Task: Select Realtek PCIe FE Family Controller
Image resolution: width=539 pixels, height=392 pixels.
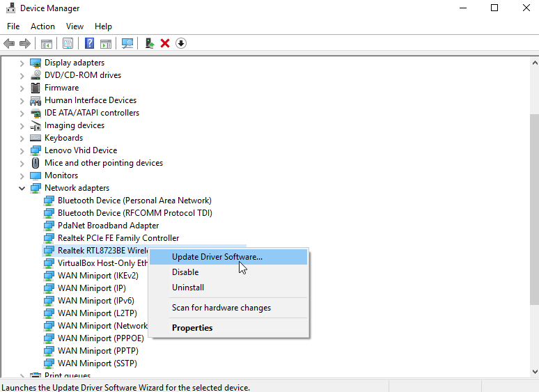Action: click(118, 238)
